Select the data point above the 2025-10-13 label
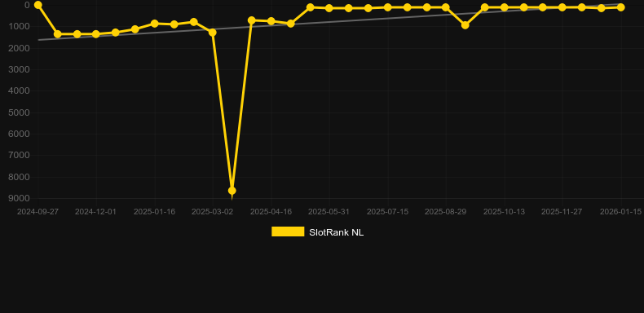Screen dimensions: 644x313 pyautogui.click(x=504, y=7)
